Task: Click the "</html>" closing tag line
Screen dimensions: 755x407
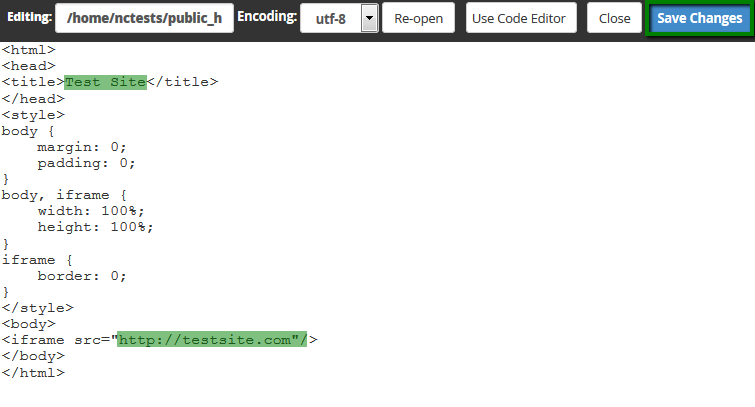Action: point(33,373)
